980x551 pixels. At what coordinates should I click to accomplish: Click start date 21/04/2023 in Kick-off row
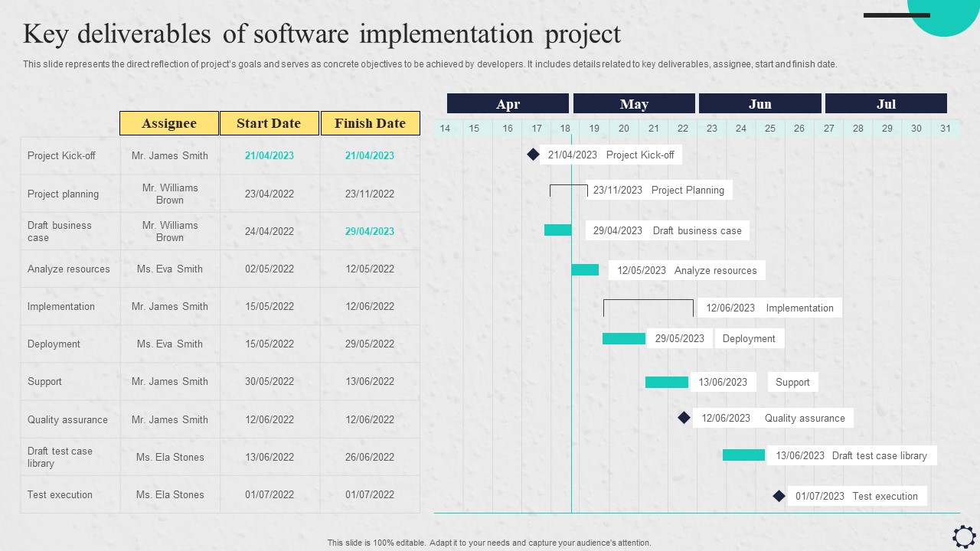269,155
